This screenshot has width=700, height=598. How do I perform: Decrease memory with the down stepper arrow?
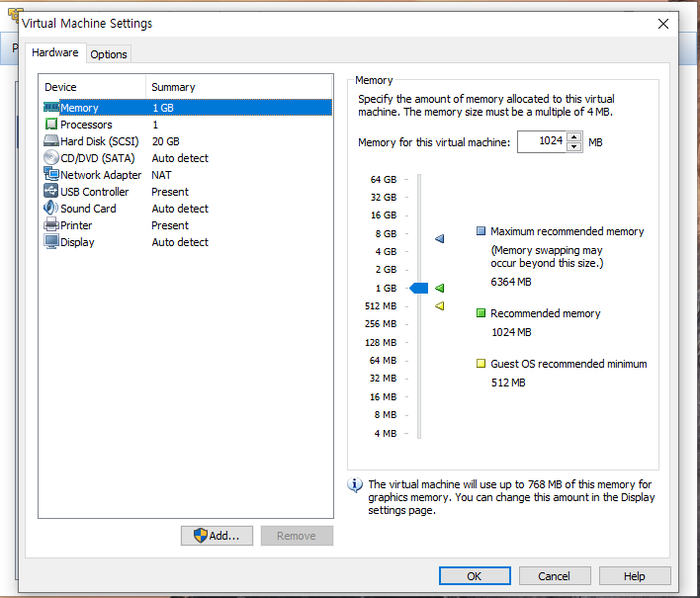(574, 147)
